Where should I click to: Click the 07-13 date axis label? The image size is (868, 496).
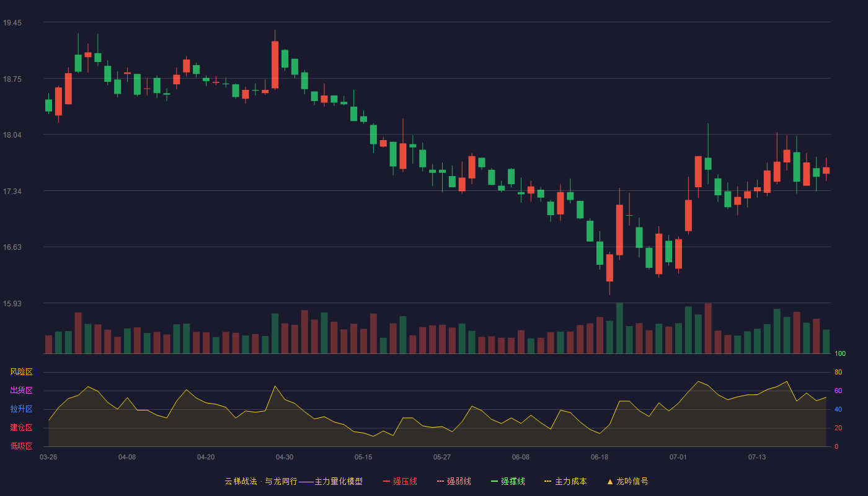tap(757, 457)
